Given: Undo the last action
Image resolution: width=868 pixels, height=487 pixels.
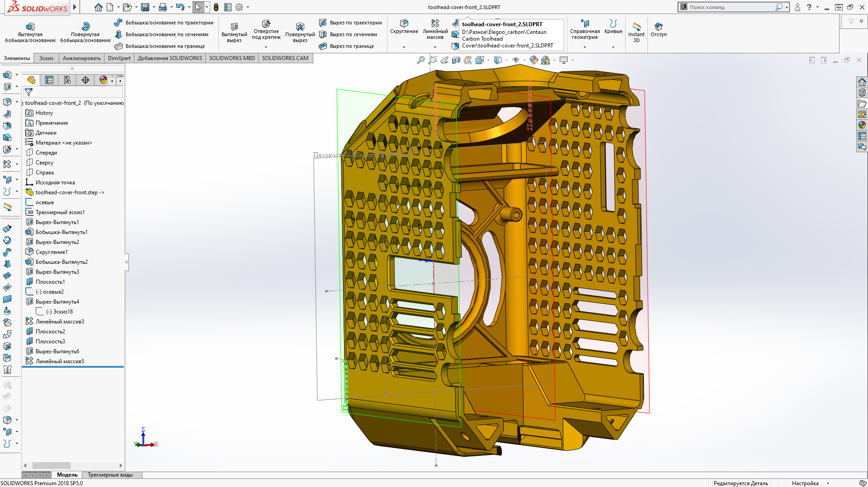Looking at the screenshot, I should pos(180,7).
